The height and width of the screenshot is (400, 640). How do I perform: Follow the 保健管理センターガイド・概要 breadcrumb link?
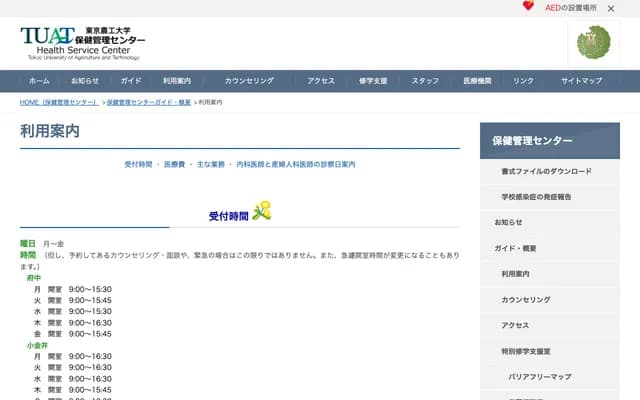(149, 102)
